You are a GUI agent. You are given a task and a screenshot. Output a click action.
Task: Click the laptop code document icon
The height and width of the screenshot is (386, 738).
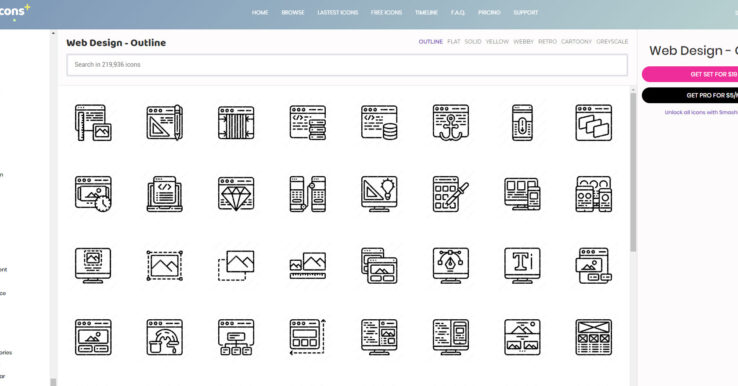165,194
